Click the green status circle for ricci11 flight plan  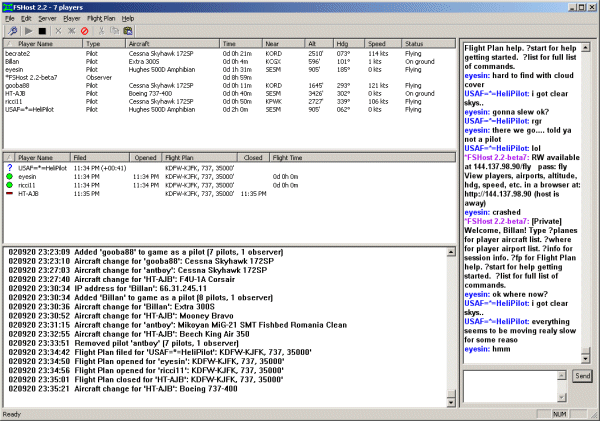(10, 185)
